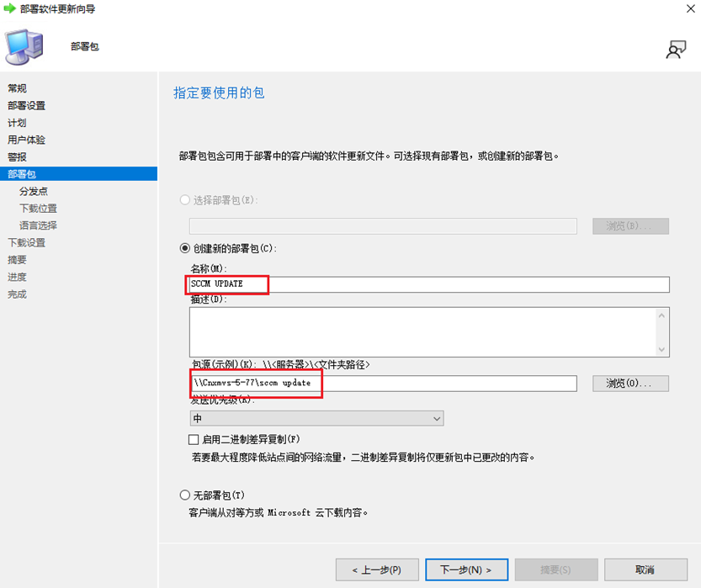Click the 上一步(P) button

tap(376, 569)
